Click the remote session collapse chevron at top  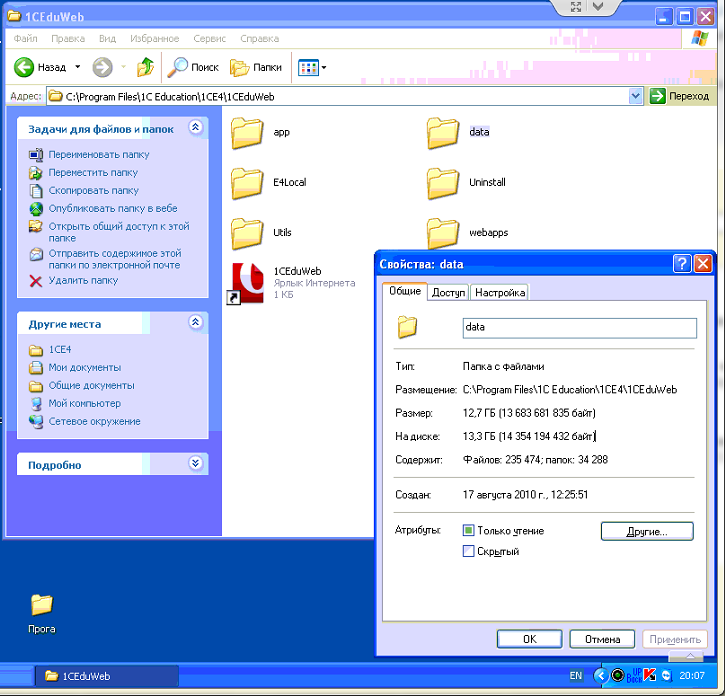[x=599, y=6]
